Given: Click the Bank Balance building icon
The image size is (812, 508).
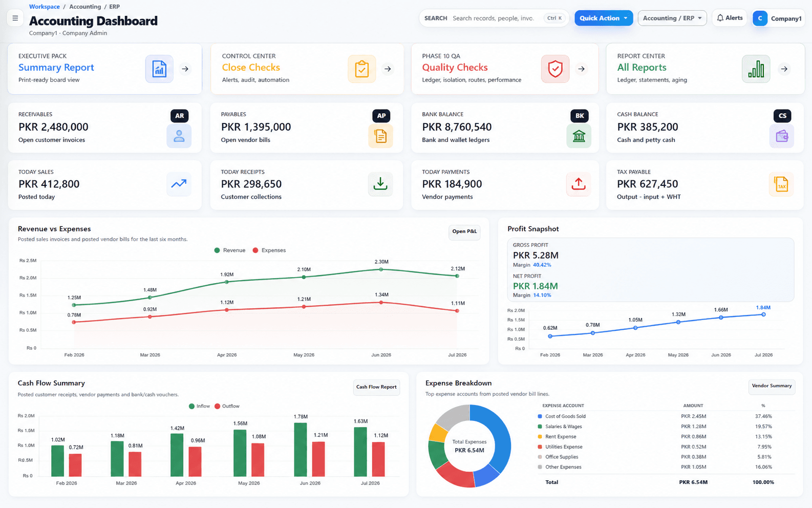Looking at the screenshot, I should point(579,136).
